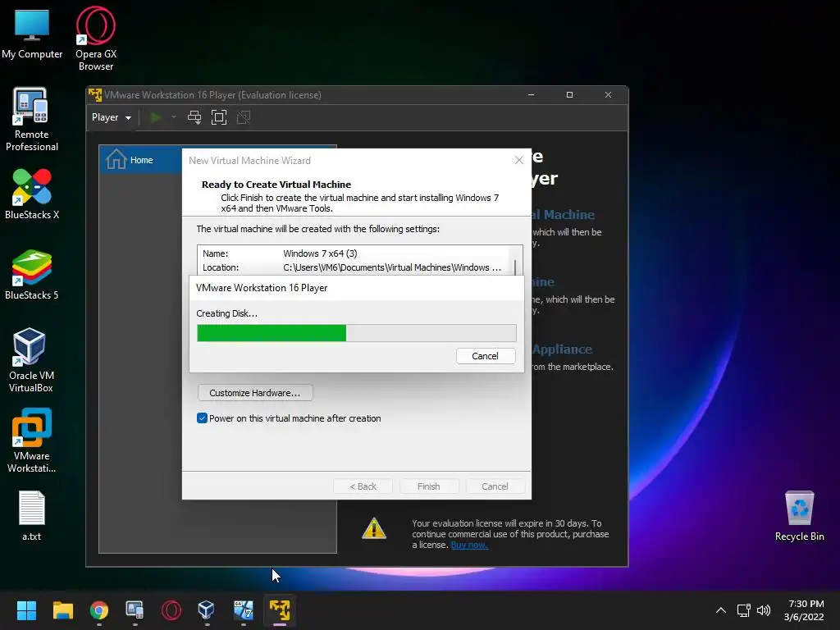Show hidden system tray icons
This screenshot has height=630, width=840.
point(721,610)
